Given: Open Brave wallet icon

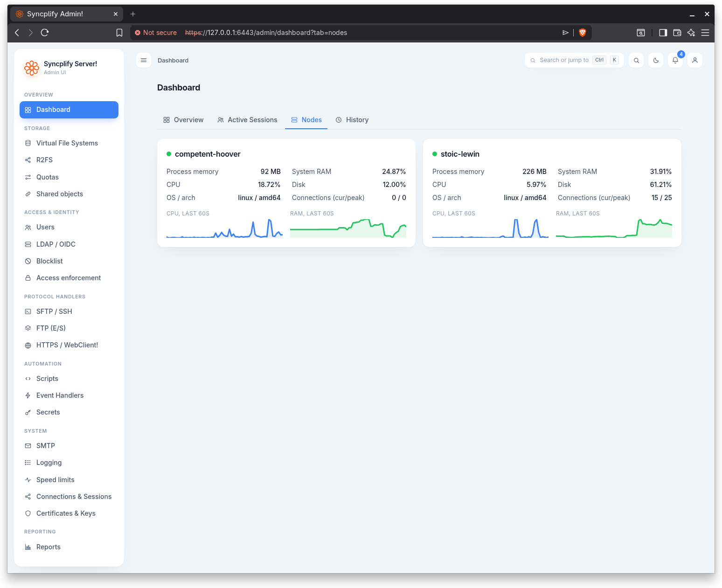Looking at the screenshot, I should [677, 33].
